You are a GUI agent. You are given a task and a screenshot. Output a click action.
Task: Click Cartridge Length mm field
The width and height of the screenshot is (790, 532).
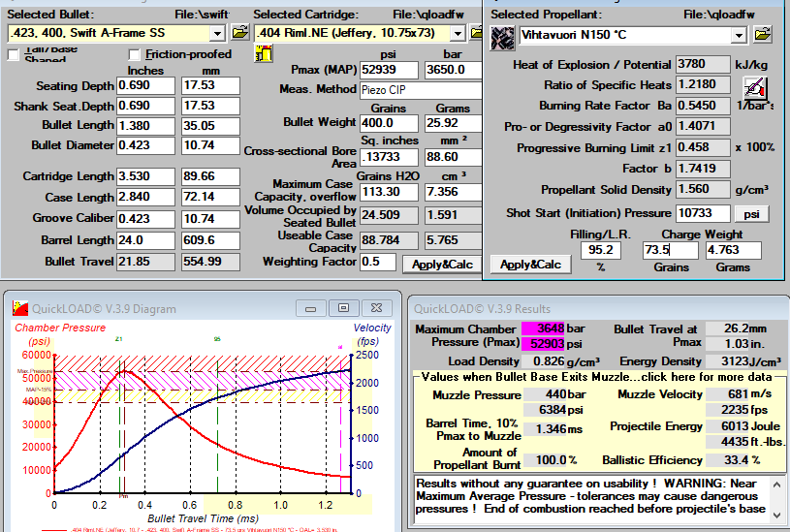[210, 176]
